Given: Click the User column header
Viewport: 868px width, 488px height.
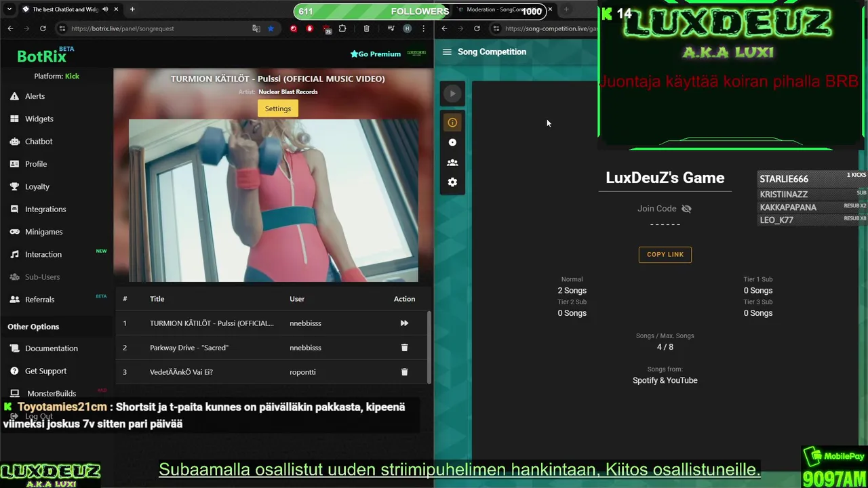Looking at the screenshot, I should pyautogui.click(x=297, y=299).
